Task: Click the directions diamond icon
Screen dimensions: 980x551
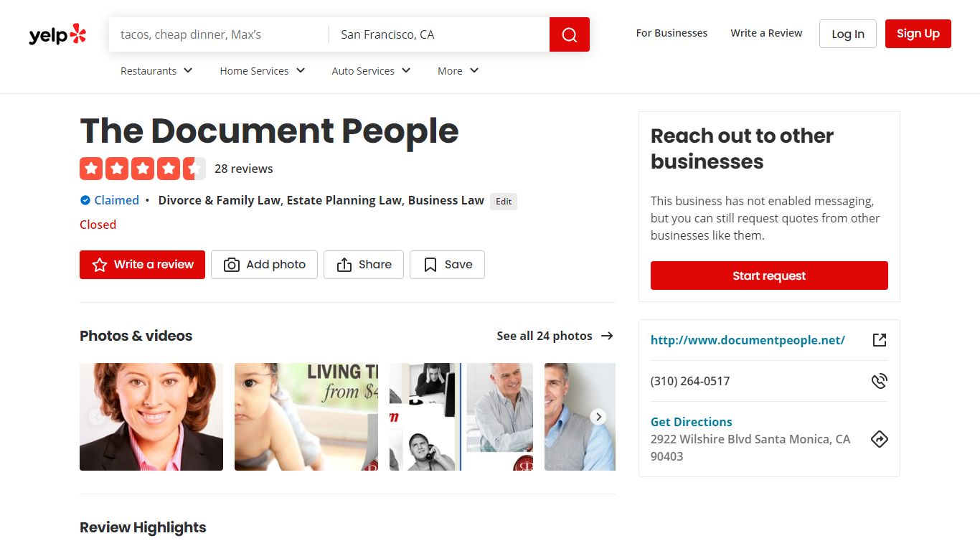Action: pos(880,439)
